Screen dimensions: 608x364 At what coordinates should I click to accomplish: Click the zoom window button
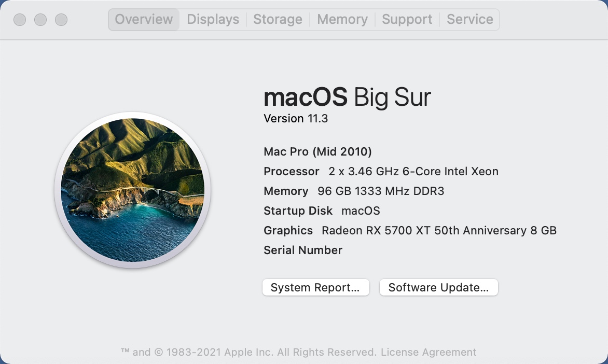[x=61, y=20]
